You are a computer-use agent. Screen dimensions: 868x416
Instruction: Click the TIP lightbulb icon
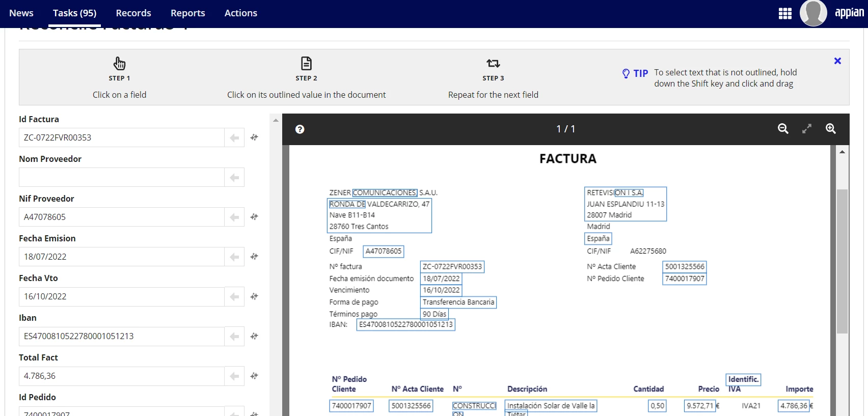(x=626, y=73)
